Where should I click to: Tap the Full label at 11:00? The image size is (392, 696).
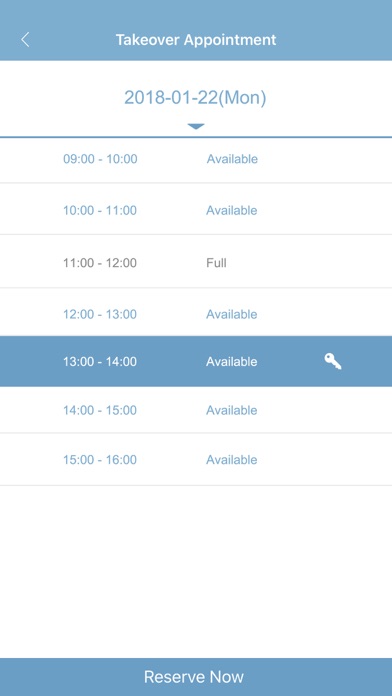click(217, 263)
